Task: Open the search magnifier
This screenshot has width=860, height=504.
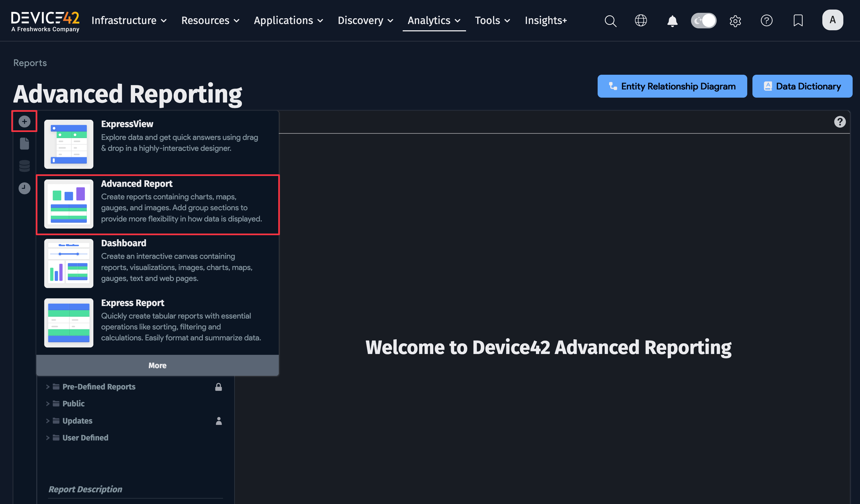Action: point(610,21)
